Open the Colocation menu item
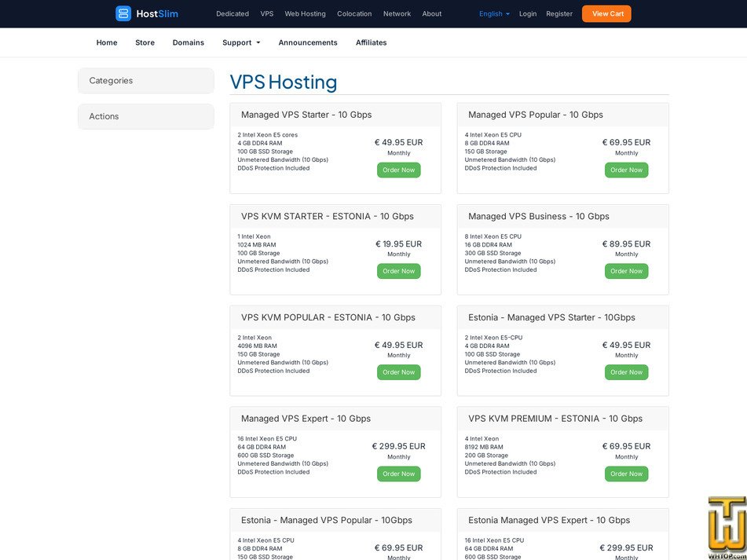 click(x=354, y=14)
